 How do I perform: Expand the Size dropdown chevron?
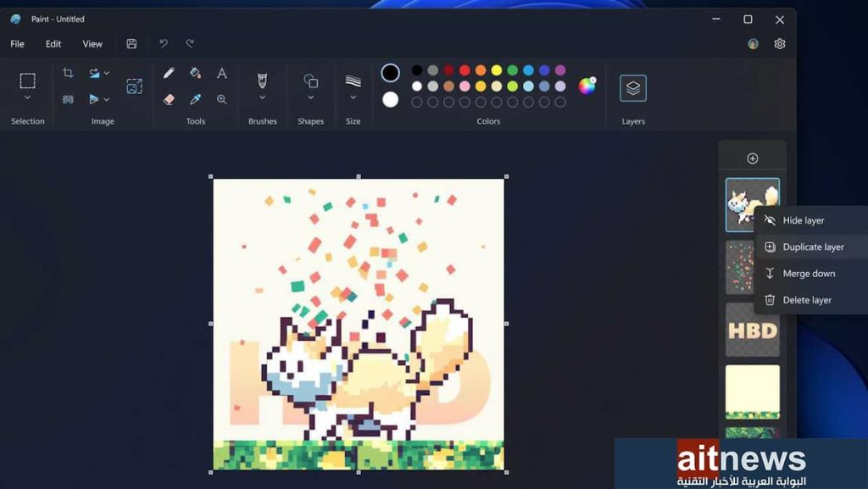353,98
